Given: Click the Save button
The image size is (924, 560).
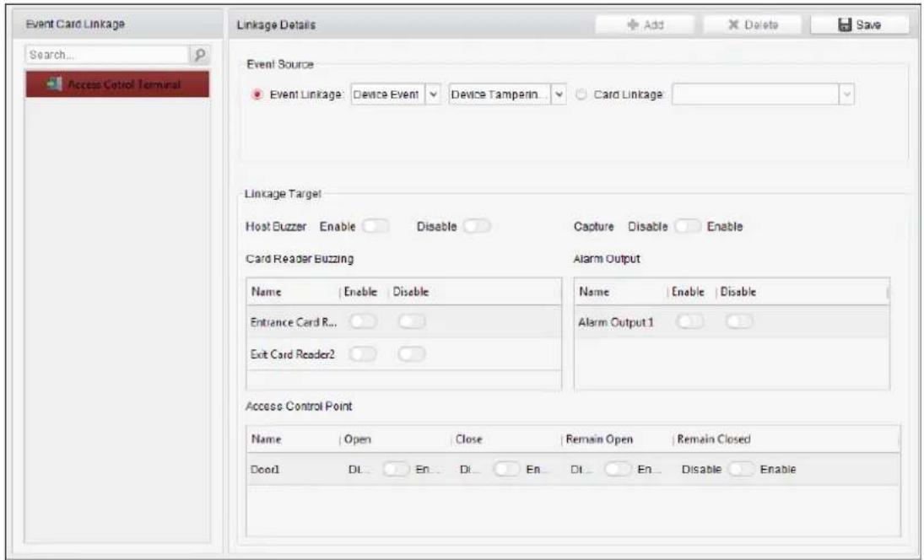Looking at the screenshot, I should point(859,24).
